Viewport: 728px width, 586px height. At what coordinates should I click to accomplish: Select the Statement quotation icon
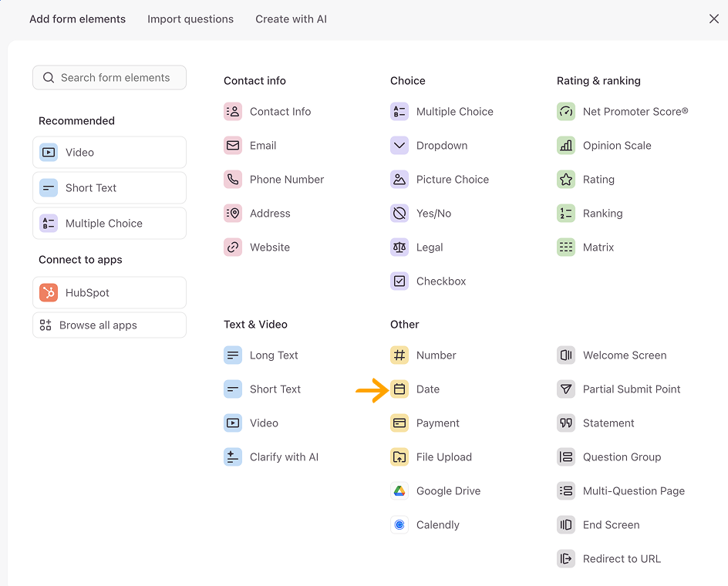coord(566,423)
